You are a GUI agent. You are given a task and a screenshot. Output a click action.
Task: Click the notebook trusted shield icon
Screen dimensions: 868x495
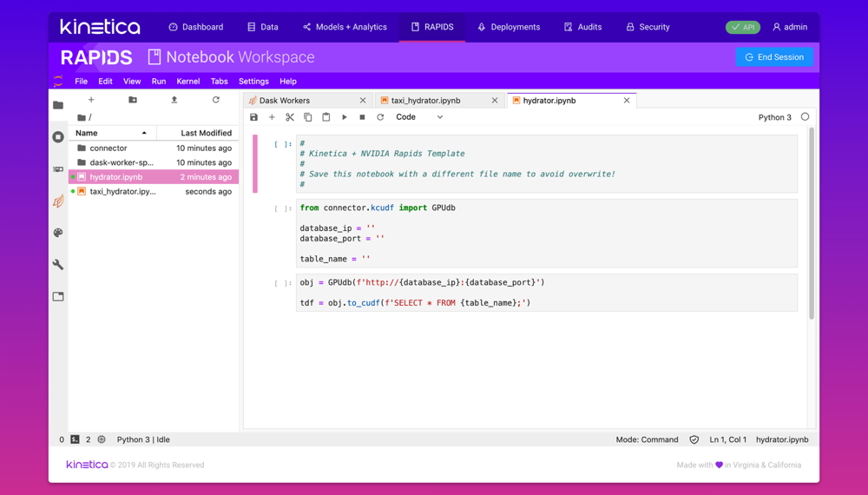[694, 439]
